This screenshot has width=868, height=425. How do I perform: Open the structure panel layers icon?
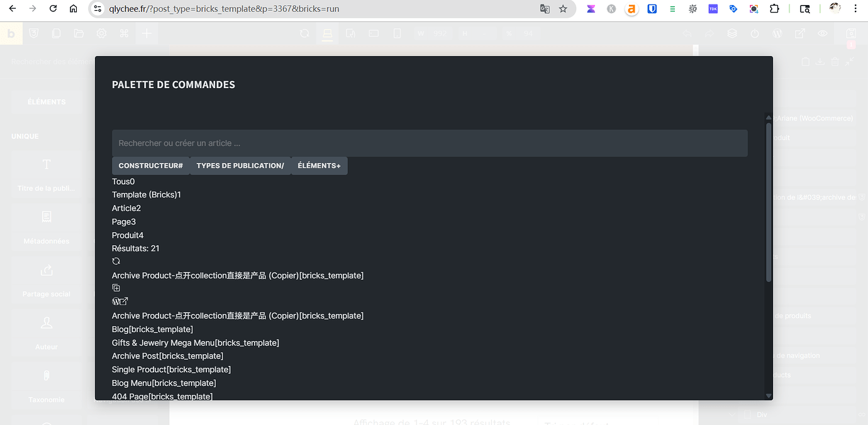732,33
